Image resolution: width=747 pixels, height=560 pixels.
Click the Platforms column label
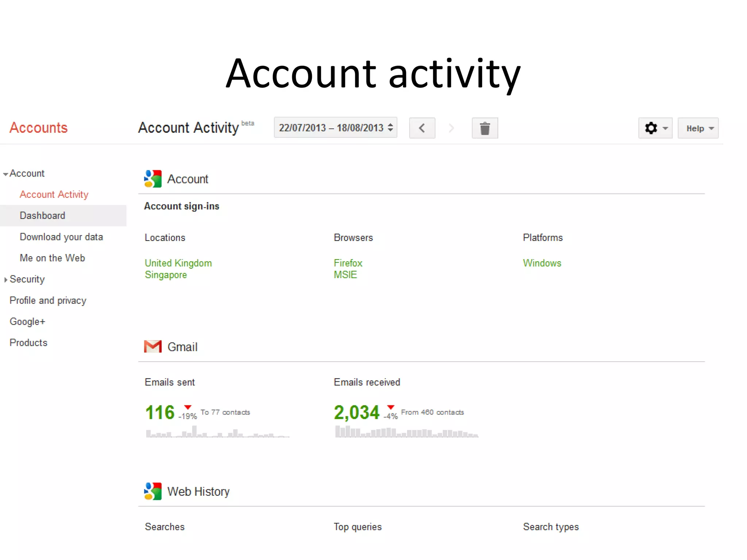[x=543, y=238]
